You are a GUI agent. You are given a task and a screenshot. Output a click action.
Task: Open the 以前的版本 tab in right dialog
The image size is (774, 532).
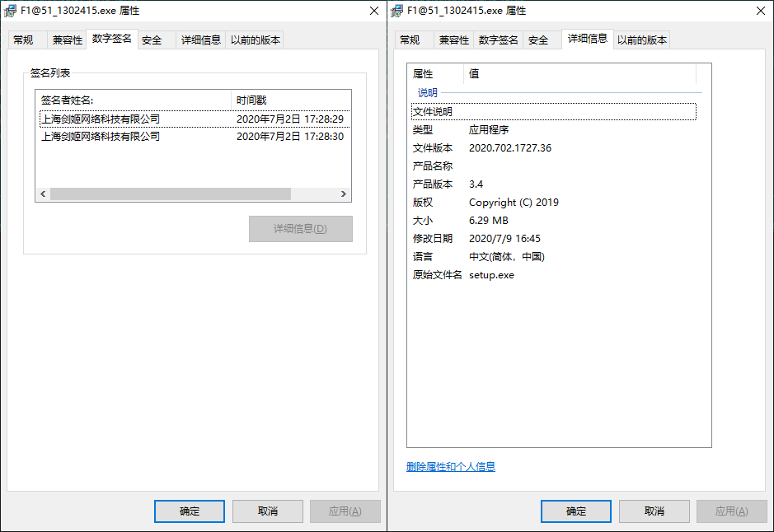(x=641, y=39)
